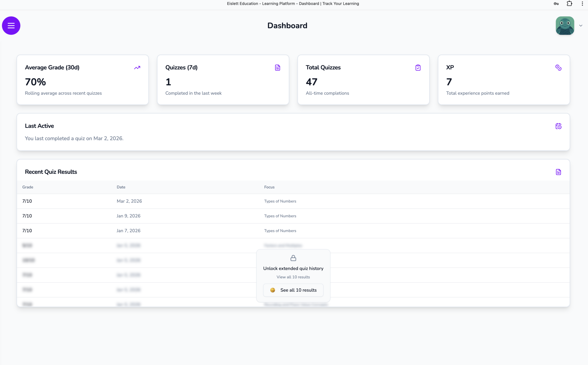Viewport: 588px width, 365px height.
Task: Click the document icon in Recent Quiz Results
Action: tap(558, 172)
